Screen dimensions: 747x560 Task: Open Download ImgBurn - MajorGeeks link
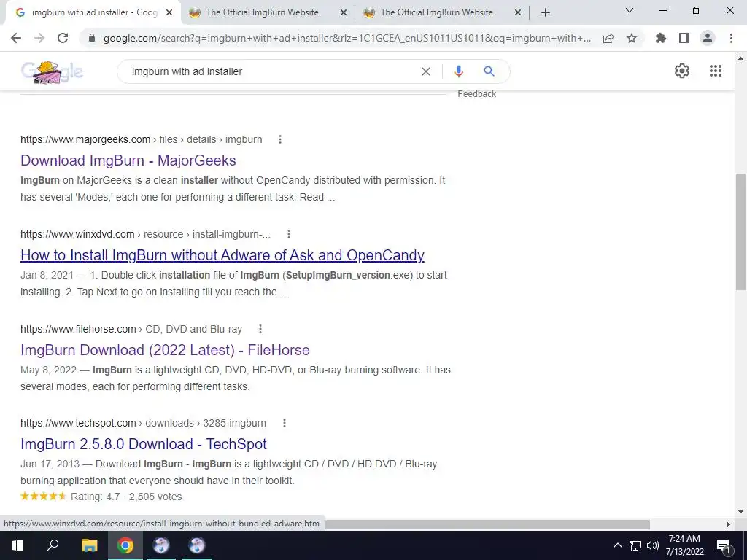point(128,160)
